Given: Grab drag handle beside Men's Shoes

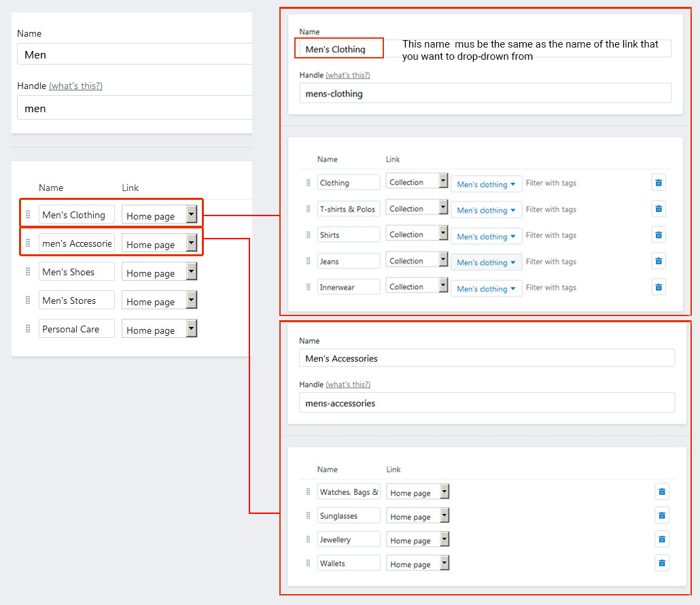Looking at the screenshot, I should (28, 272).
